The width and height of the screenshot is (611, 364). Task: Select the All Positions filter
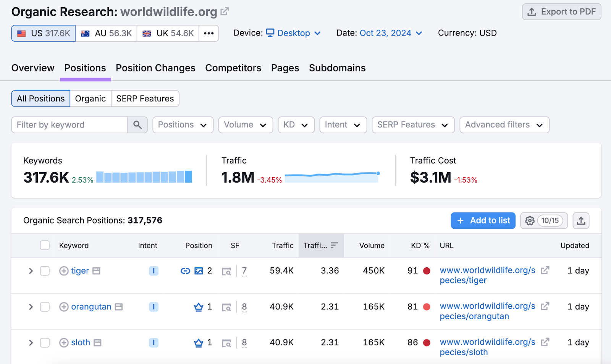pyautogui.click(x=41, y=99)
